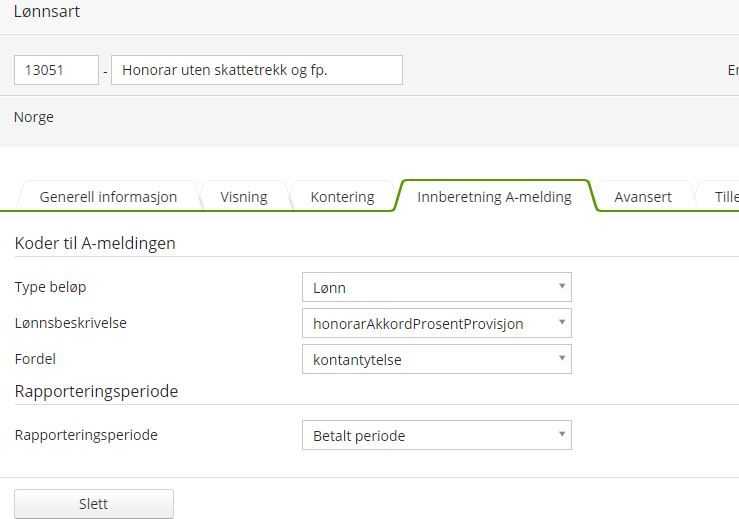Click the Norge text

click(33, 117)
